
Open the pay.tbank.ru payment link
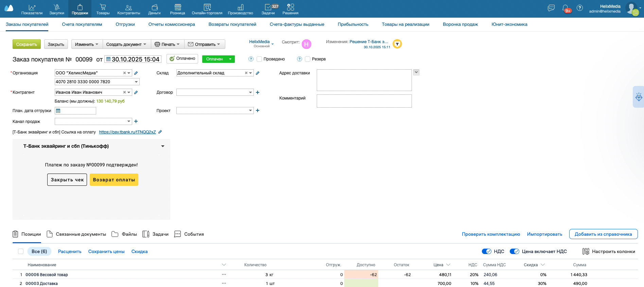127,132
